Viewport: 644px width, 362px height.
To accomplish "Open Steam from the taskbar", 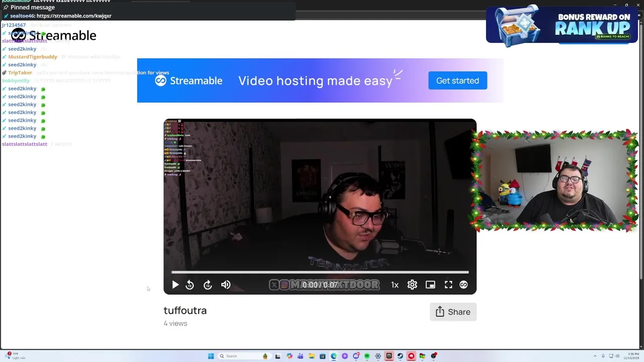I will [x=400, y=356].
